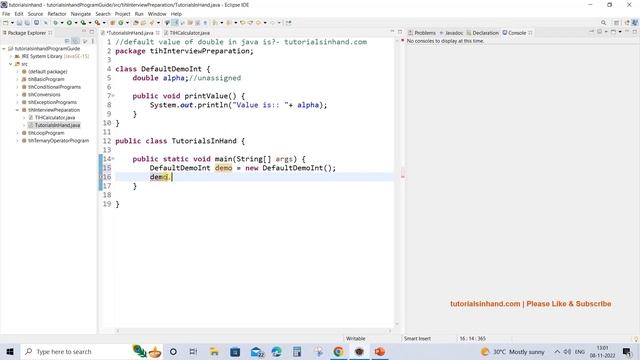Select tihTernaryOperatorProgram package
Image resolution: width=640 pixels, height=360 pixels.
point(58,141)
